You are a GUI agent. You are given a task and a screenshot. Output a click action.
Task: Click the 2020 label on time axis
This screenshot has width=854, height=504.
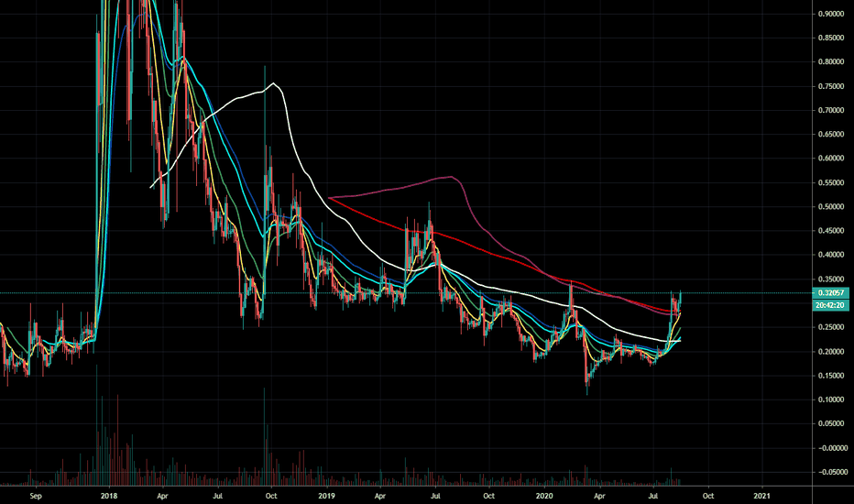(544, 496)
